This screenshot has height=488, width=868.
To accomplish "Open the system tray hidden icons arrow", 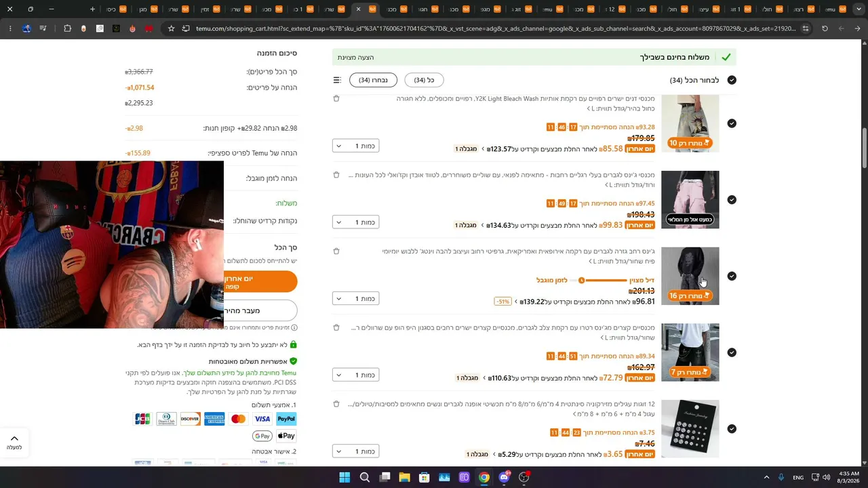I will (x=767, y=477).
